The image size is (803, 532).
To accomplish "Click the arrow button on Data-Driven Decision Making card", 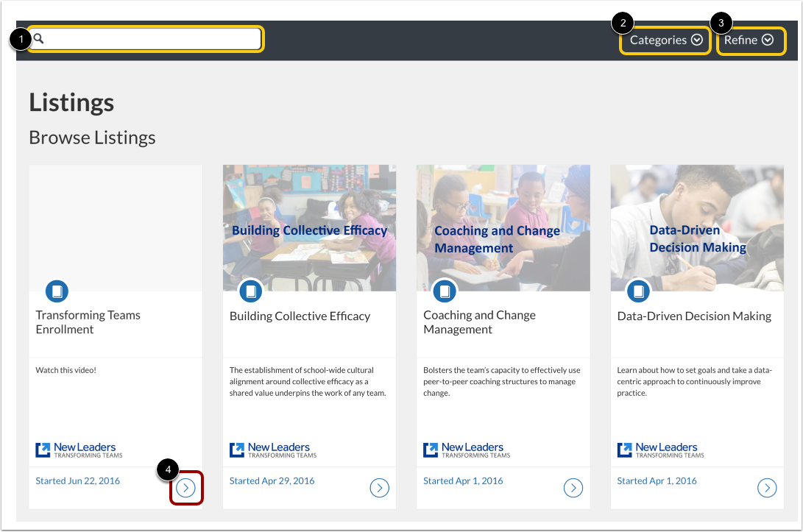I will point(767,487).
